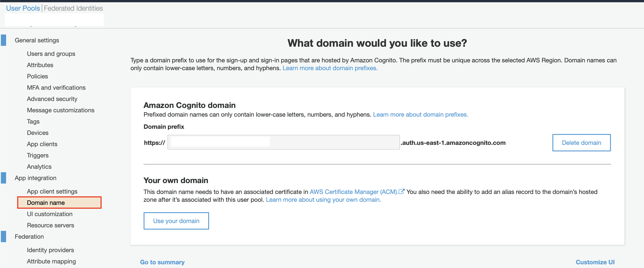Viewport: 644px width, 268px height.
Task: Go to Devices settings
Action: (x=38, y=132)
